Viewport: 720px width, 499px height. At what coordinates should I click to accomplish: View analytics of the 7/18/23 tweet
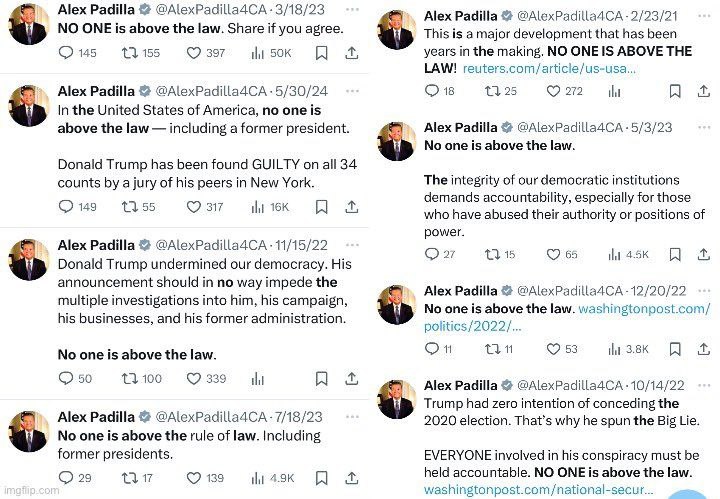click(258, 479)
